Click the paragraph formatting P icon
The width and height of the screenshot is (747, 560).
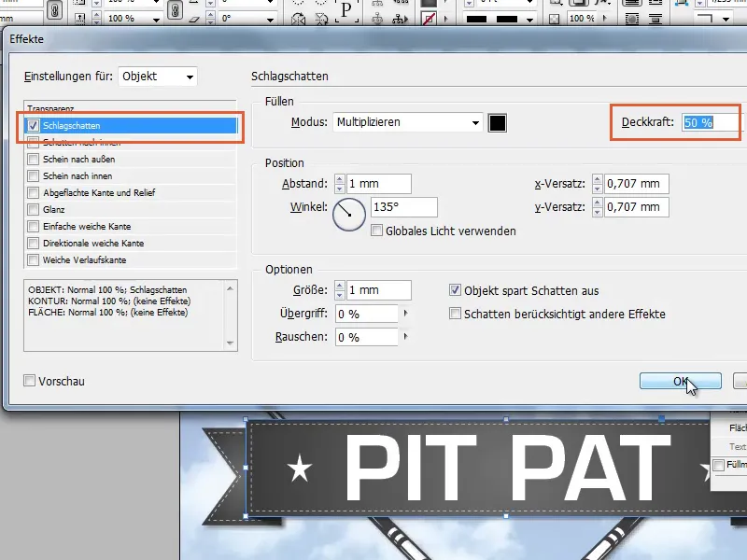coord(346,11)
